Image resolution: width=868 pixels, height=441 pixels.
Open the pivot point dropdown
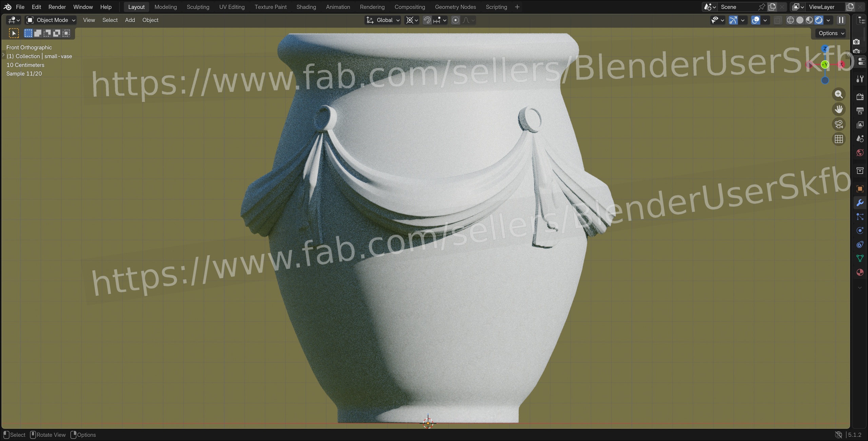pyautogui.click(x=412, y=20)
